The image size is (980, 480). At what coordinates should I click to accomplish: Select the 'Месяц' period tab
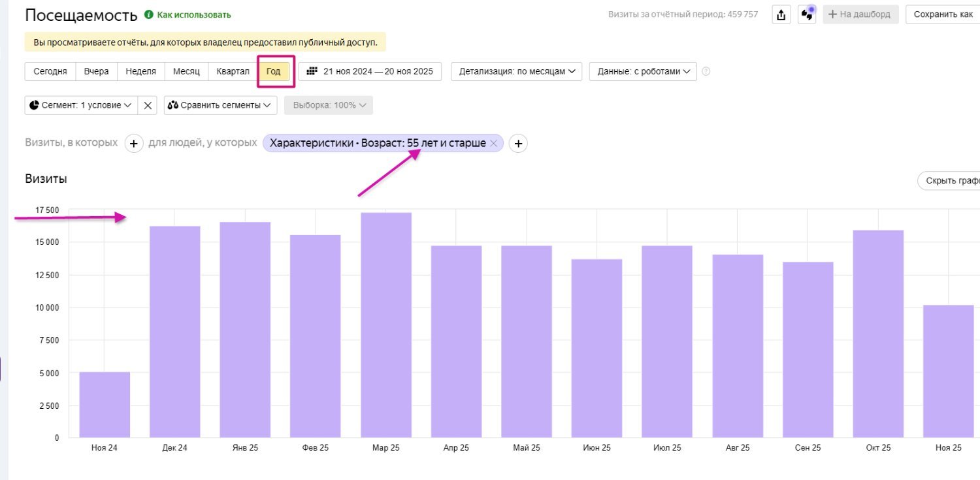(x=186, y=71)
